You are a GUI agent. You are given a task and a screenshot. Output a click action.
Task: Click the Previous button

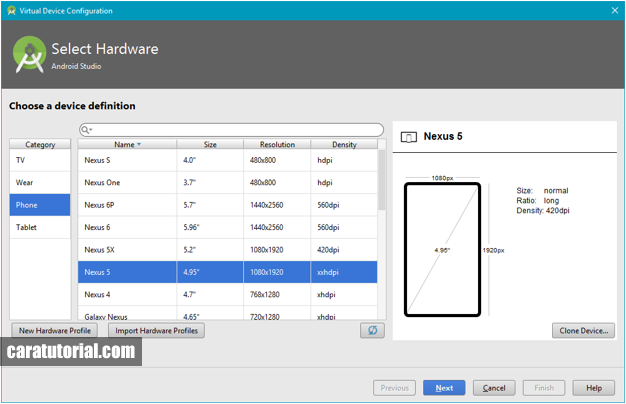(394, 388)
